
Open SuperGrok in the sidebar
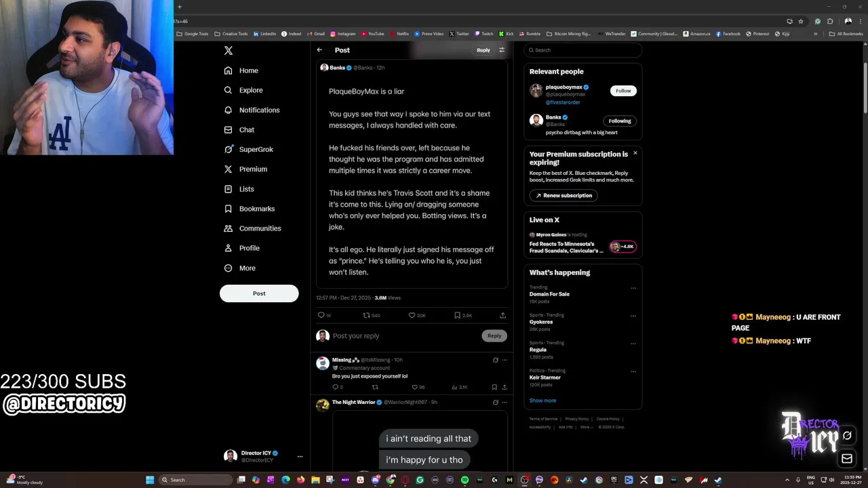click(248, 149)
